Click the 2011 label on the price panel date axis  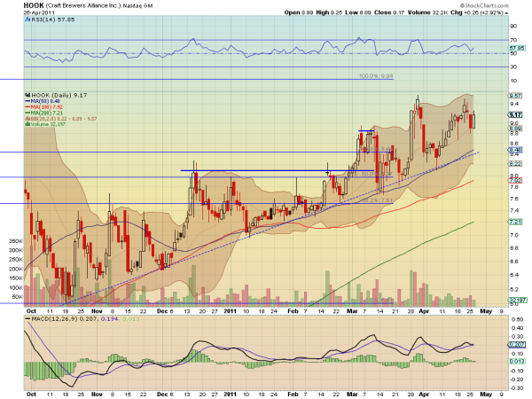pos(230,311)
